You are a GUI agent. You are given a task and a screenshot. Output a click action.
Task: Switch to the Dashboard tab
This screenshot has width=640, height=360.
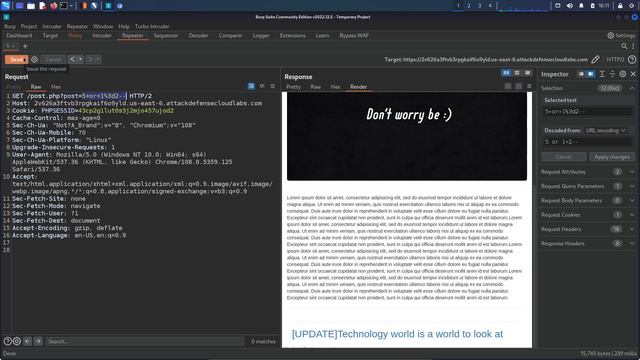pos(19,36)
